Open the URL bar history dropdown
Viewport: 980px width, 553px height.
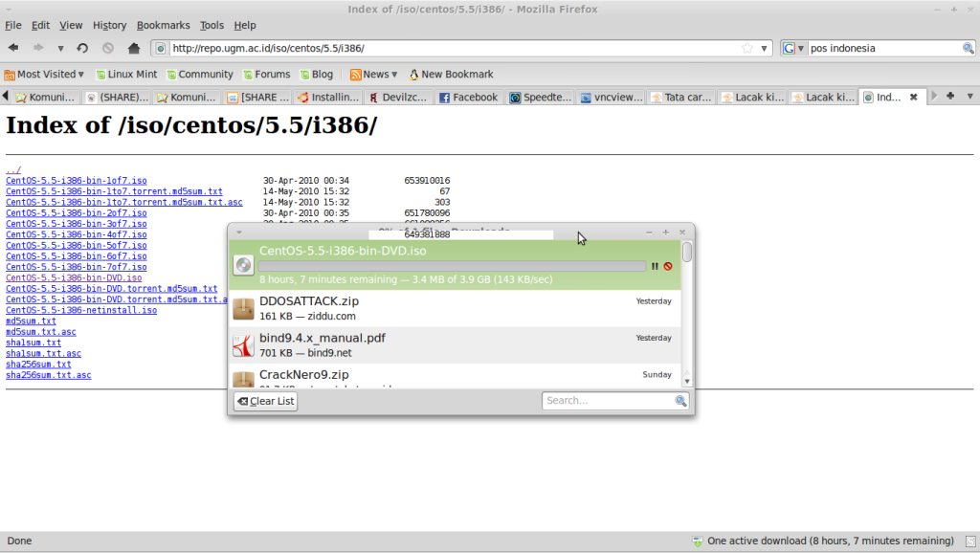[764, 48]
